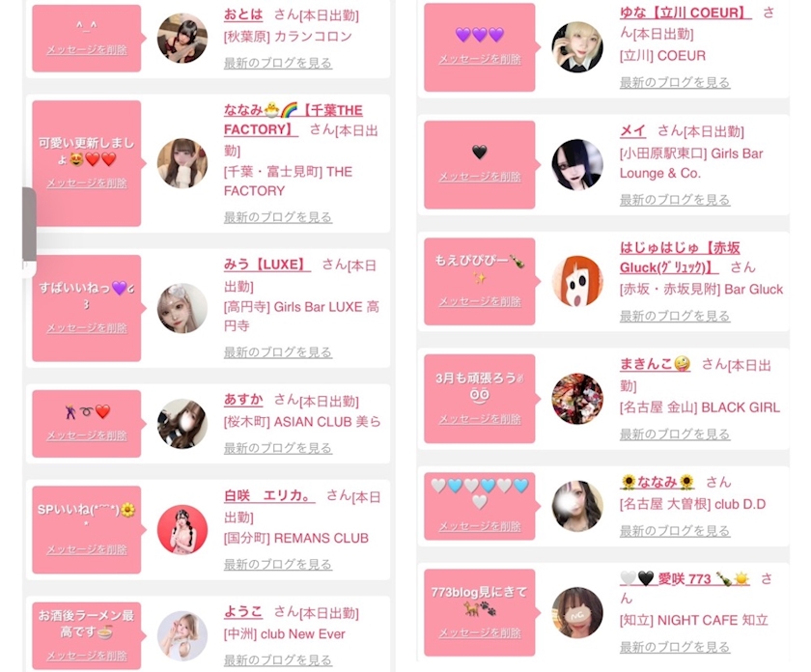View latest blog for あすか
The image size is (811, 672).
[x=278, y=448]
